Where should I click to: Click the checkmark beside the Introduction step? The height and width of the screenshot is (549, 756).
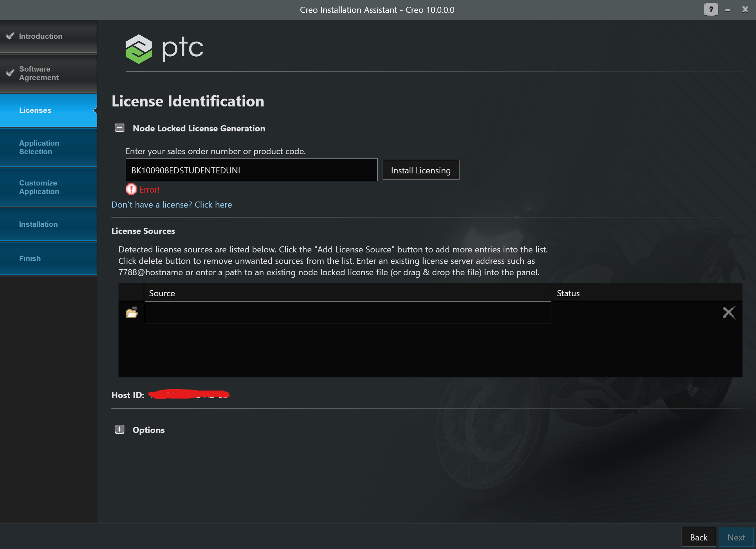[10, 36]
